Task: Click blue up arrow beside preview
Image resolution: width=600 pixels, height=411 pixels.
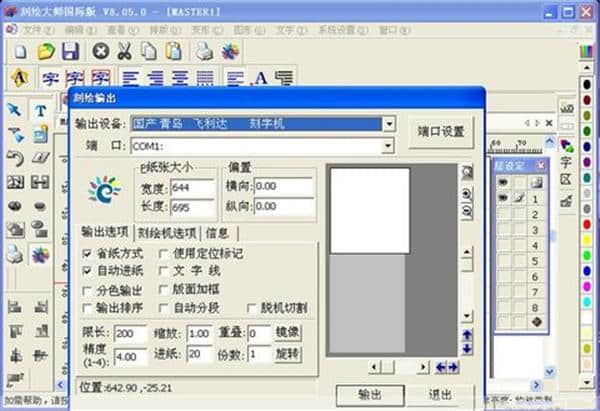Action: tap(467, 335)
